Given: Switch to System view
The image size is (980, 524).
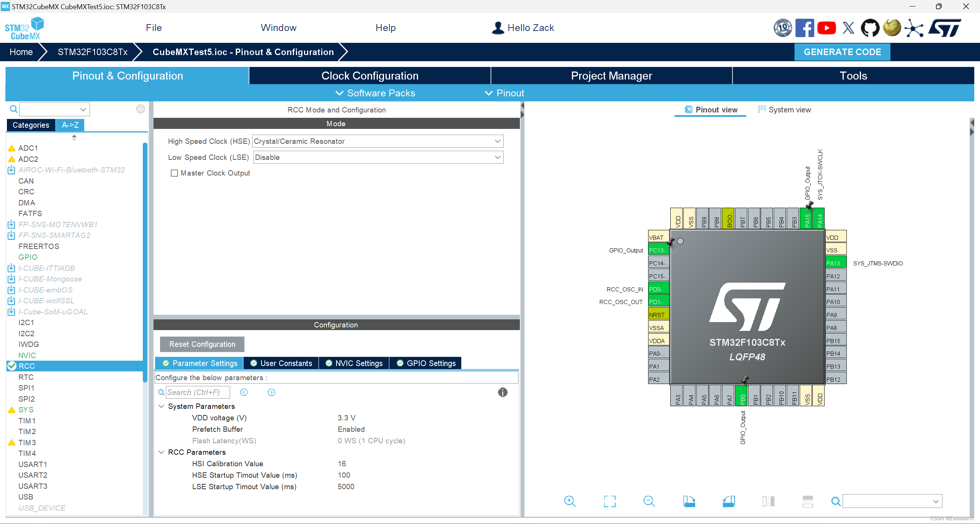Looking at the screenshot, I should (784, 110).
